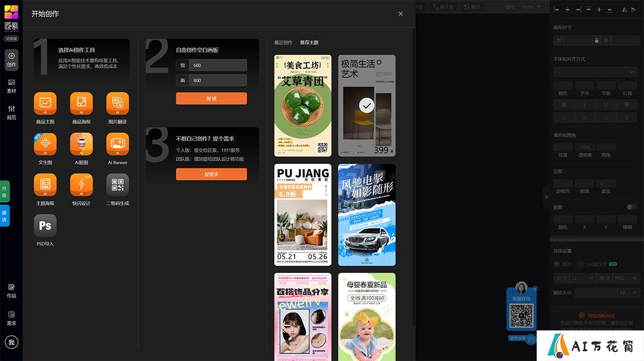644x361 pixels.
Task: Click the align bottom icon
Action: pos(610,10)
